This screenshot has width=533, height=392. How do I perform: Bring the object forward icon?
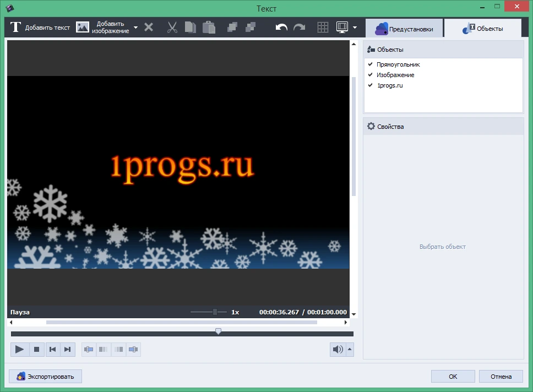click(x=232, y=27)
